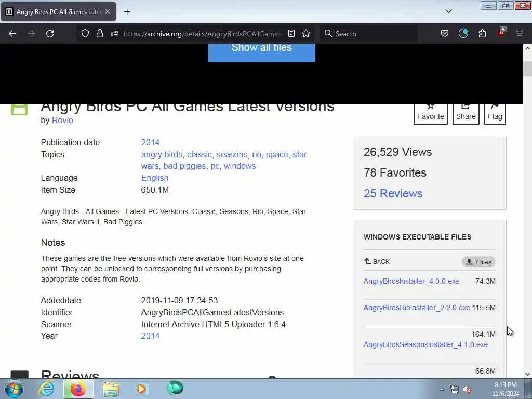Viewport: 532px width, 399px height.
Task: Click the site security padlock icon
Action: (99, 33)
